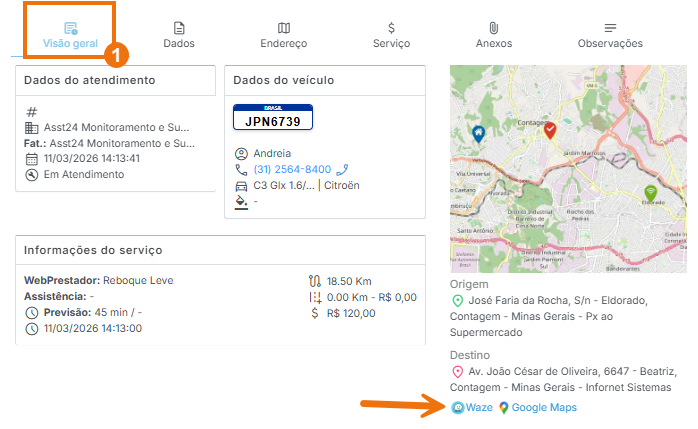
Task: Switch to the Observações tab
Action: pos(610,34)
